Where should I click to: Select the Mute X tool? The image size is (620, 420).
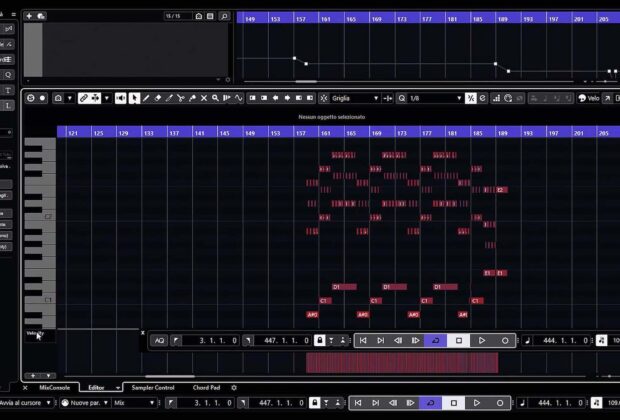click(x=204, y=98)
